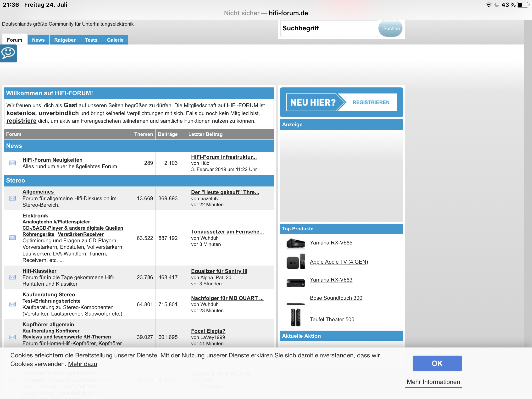Open the Bose Soundtouch 300 link

click(x=336, y=298)
